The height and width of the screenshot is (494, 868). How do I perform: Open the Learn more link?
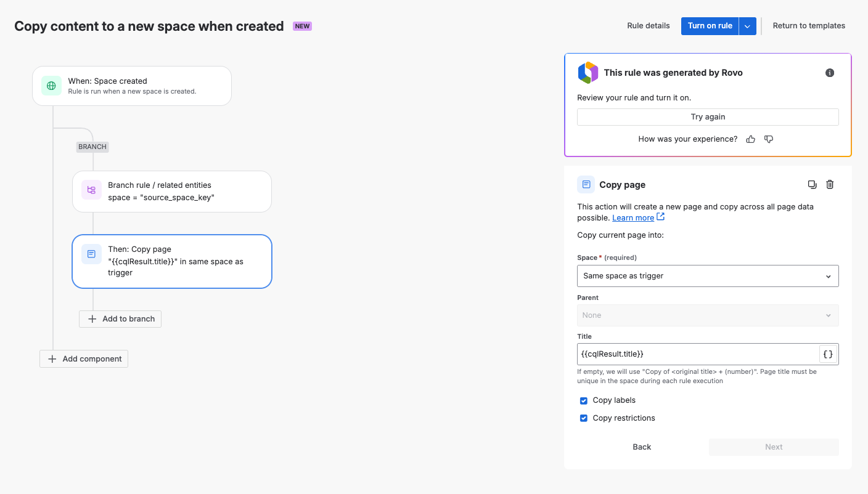pos(633,218)
